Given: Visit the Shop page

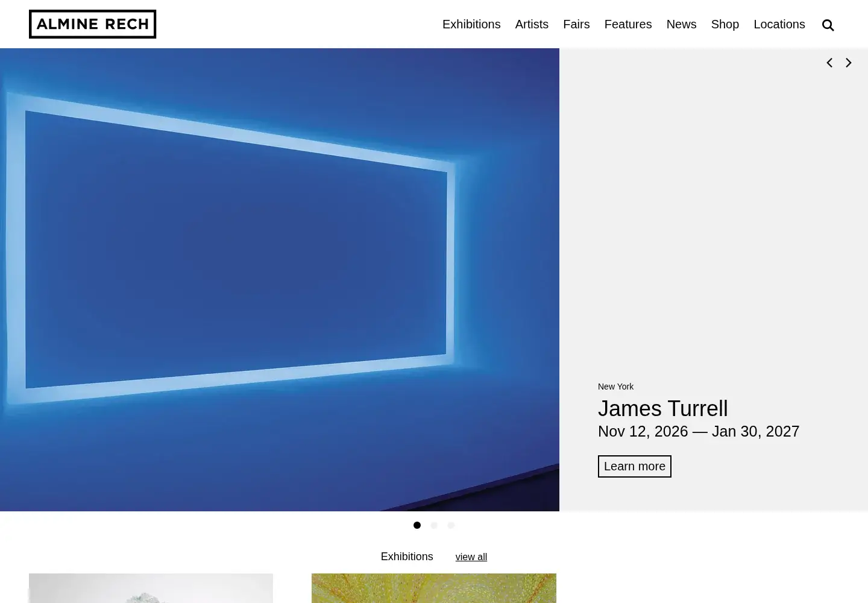Looking at the screenshot, I should (x=725, y=24).
